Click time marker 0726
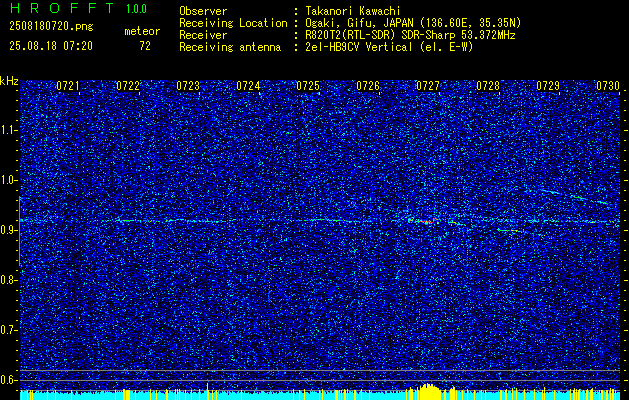The width and height of the screenshot is (629, 400). (368, 86)
